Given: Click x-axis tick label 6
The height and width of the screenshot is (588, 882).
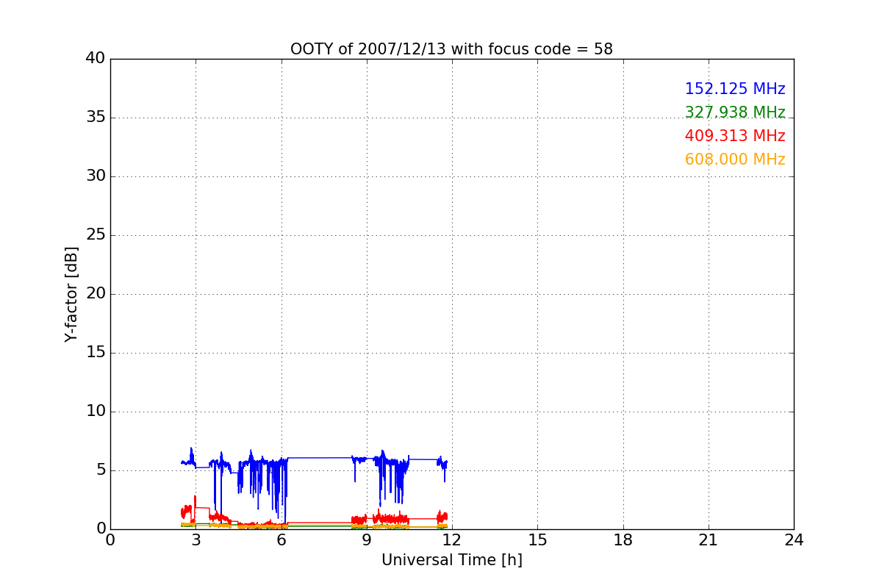Looking at the screenshot, I should tap(282, 540).
